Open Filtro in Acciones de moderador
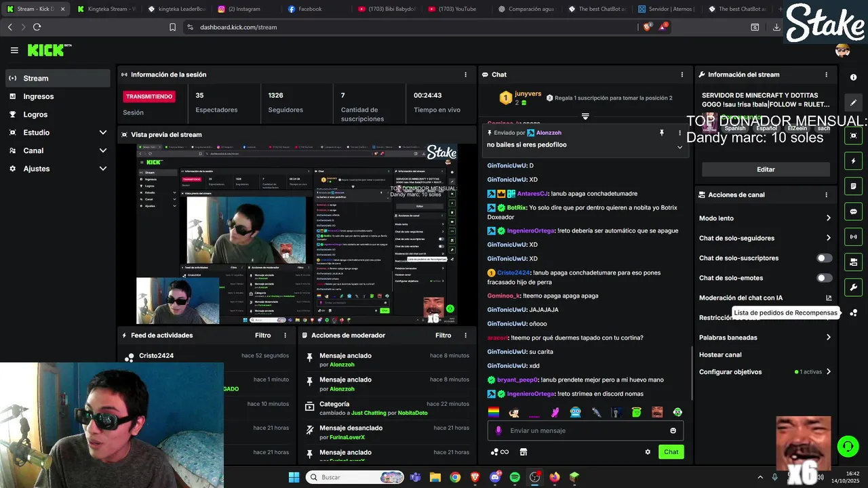 (x=443, y=335)
